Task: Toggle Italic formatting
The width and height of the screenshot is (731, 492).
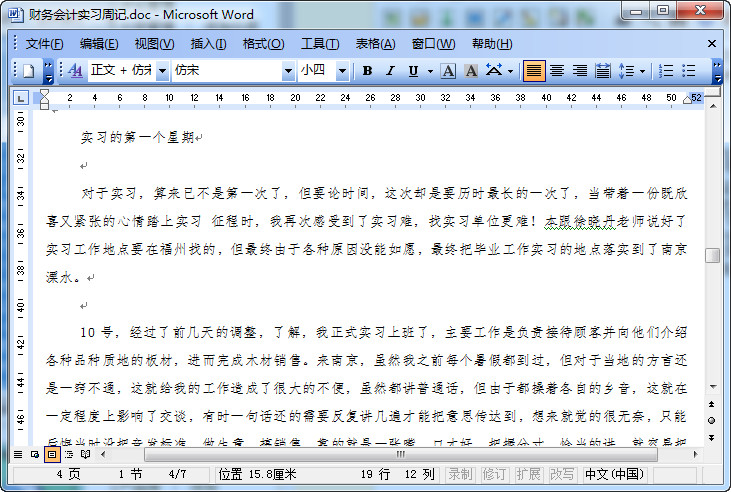Action: coord(390,71)
